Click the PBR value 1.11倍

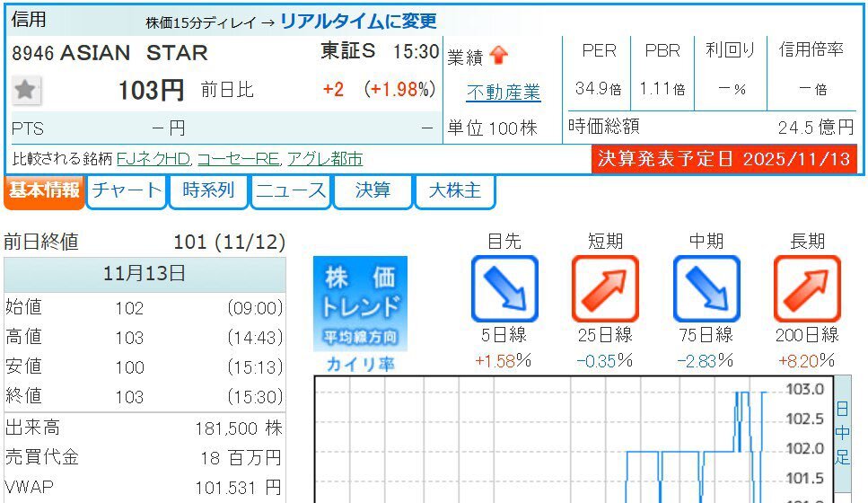coord(662,89)
